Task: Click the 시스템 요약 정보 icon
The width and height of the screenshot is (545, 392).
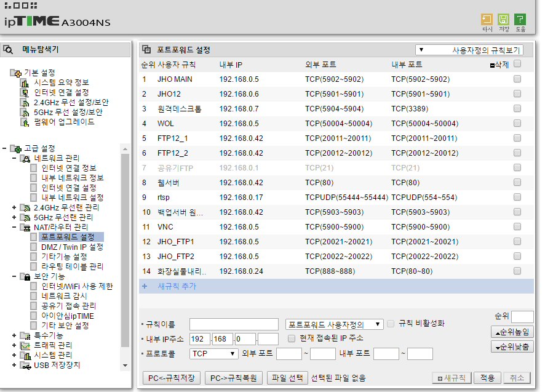Action: (25, 83)
